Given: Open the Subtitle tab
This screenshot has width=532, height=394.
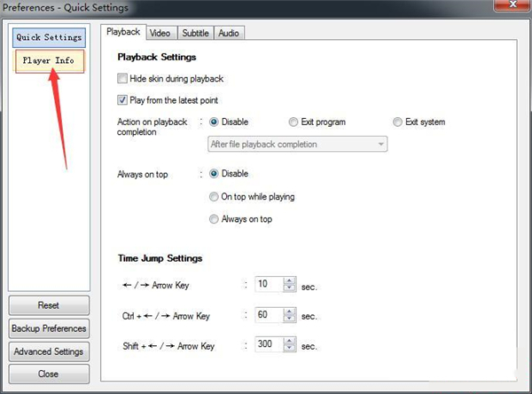Looking at the screenshot, I should 195,33.
